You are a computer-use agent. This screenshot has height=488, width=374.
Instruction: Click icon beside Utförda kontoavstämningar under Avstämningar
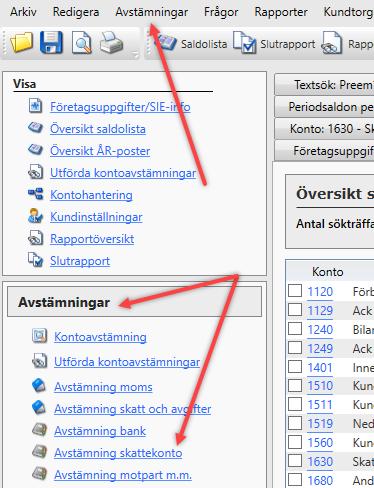coord(39,361)
